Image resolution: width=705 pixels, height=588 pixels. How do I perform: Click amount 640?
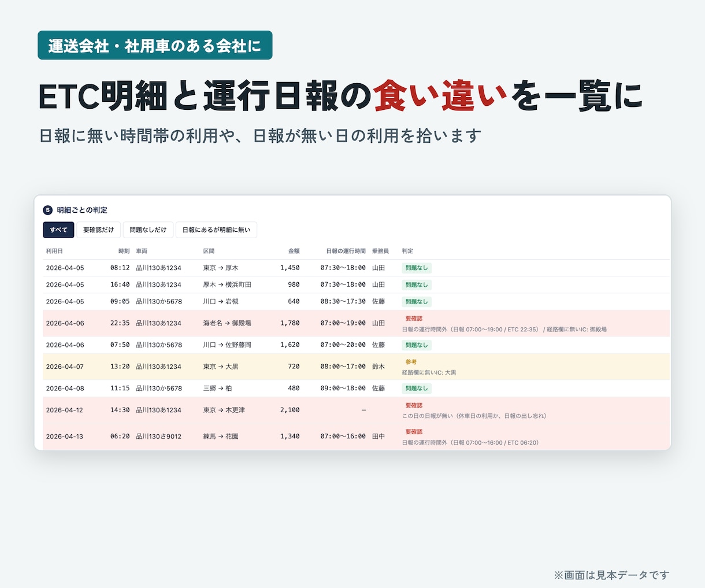294,301
